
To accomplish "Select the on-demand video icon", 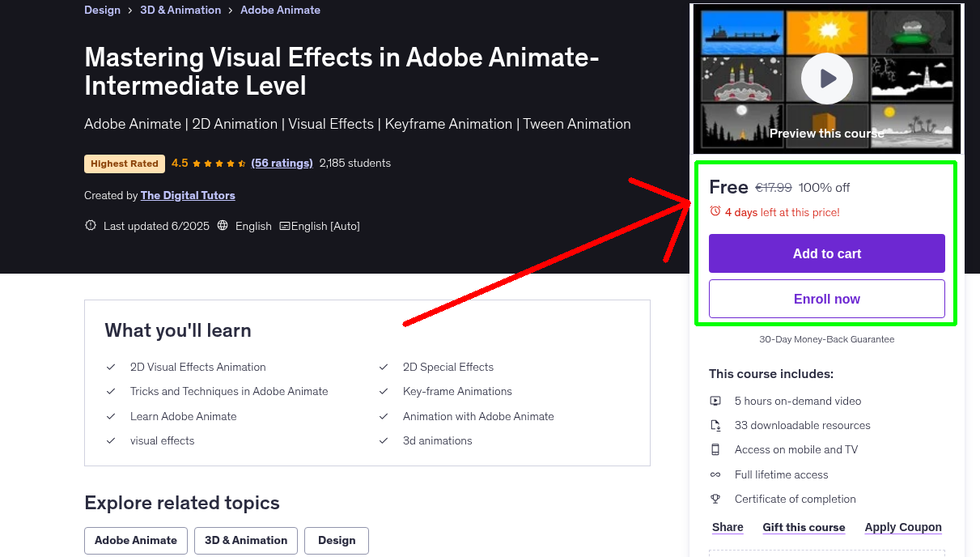I will [x=715, y=401].
